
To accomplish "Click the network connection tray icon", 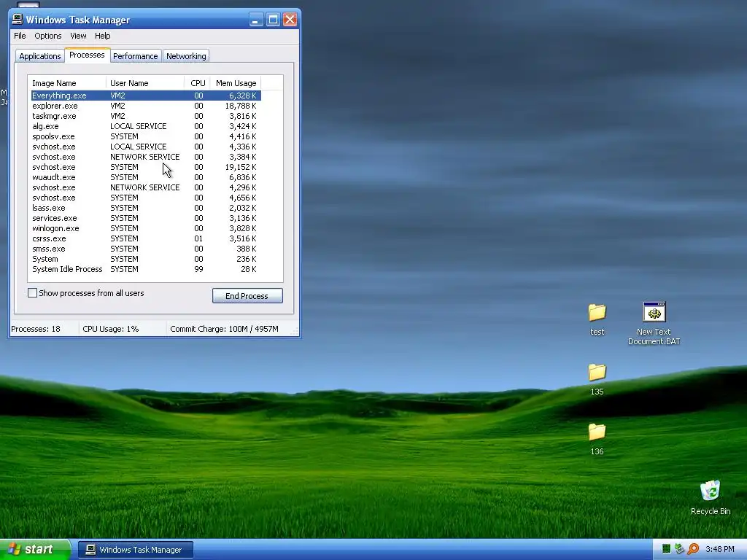I will 679,549.
